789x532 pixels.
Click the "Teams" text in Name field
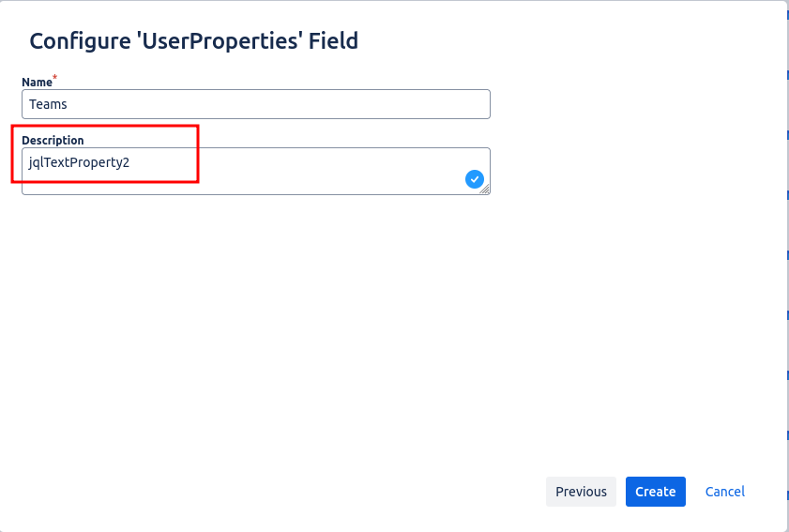point(48,105)
